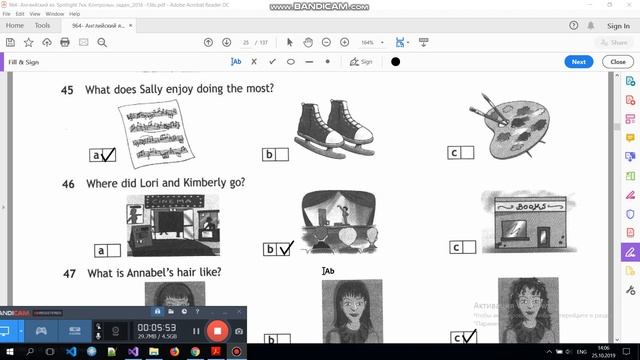The width and height of the screenshot is (640, 360).
Task: Click the Save file icon
Action: (10, 42)
